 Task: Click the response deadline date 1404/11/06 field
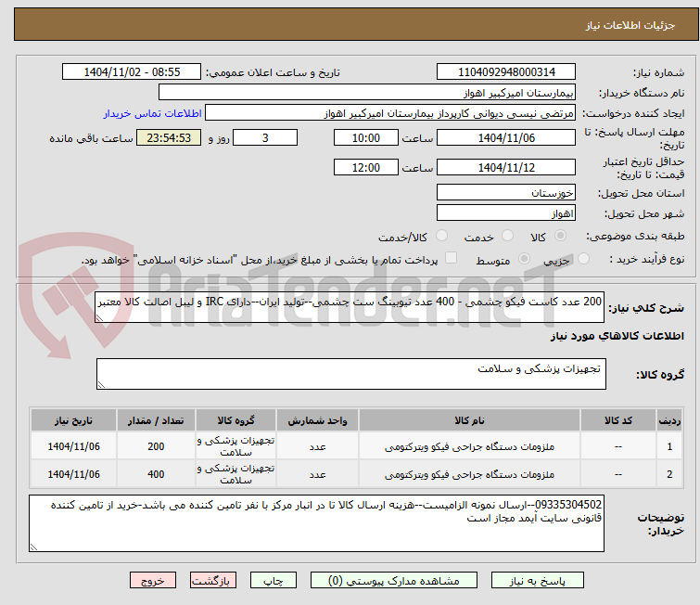coord(506,137)
